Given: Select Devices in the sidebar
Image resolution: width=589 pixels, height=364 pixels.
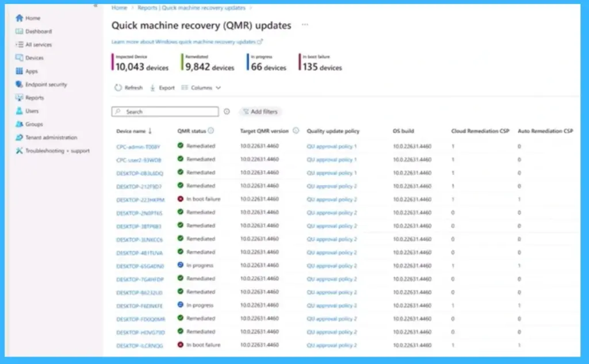Looking at the screenshot, I should coord(31,58).
